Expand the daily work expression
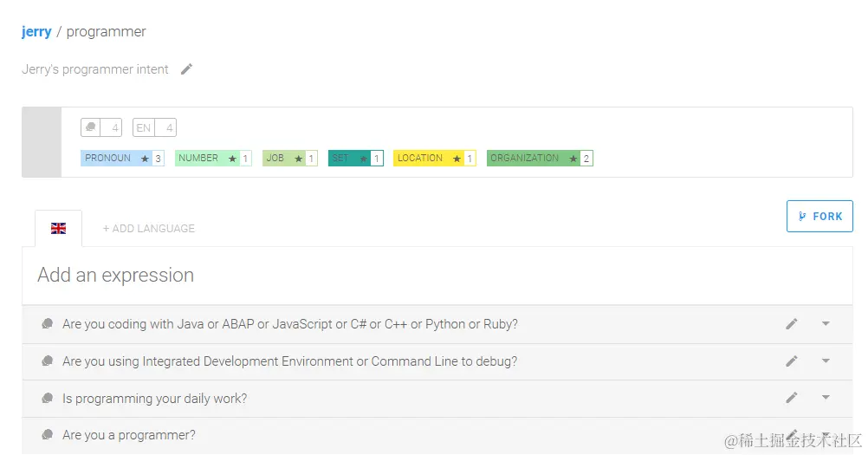 [826, 398]
